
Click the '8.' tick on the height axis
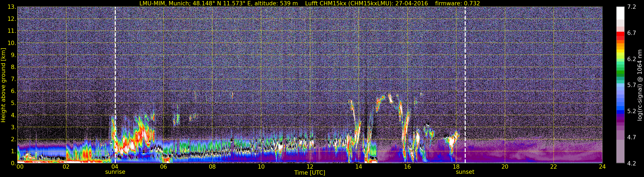click(13, 67)
